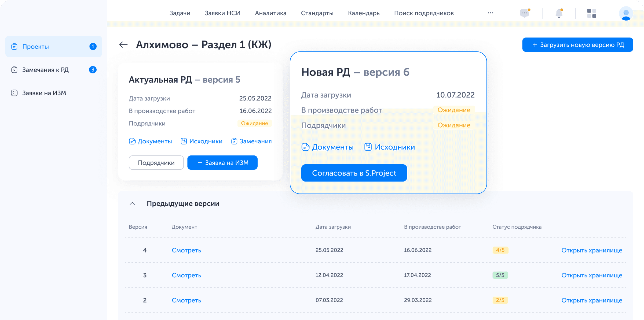
Task: Open the Календарь menu item
Action: [364, 13]
